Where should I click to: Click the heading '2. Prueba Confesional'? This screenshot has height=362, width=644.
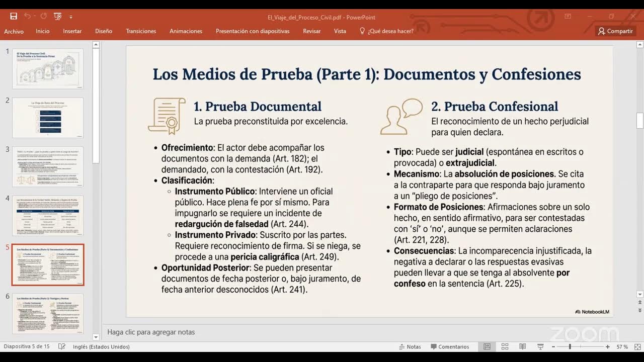pos(495,107)
